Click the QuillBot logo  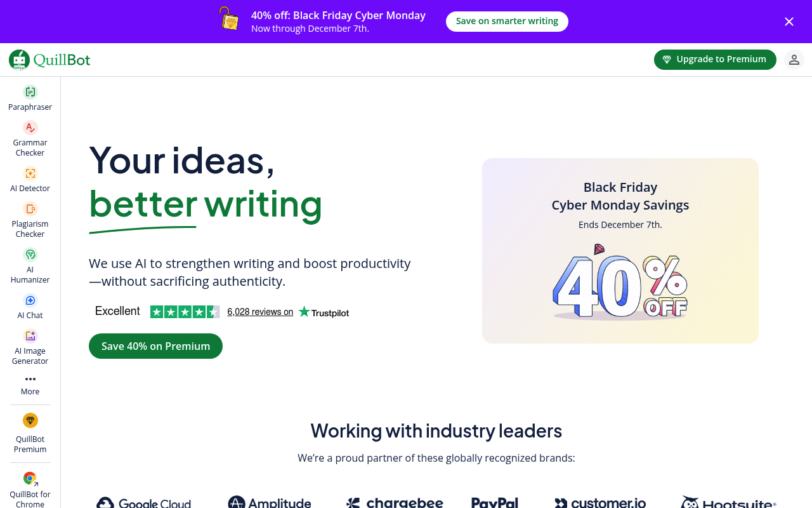click(49, 60)
